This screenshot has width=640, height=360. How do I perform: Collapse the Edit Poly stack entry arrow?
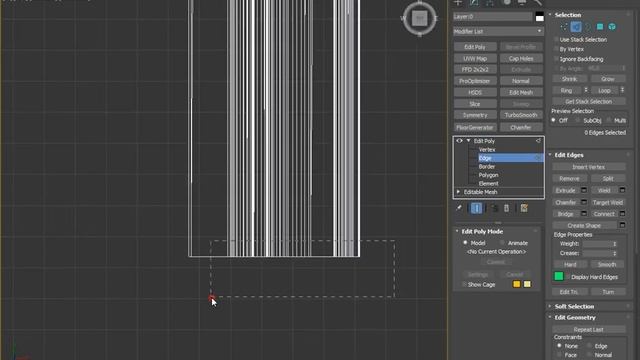pos(469,141)
